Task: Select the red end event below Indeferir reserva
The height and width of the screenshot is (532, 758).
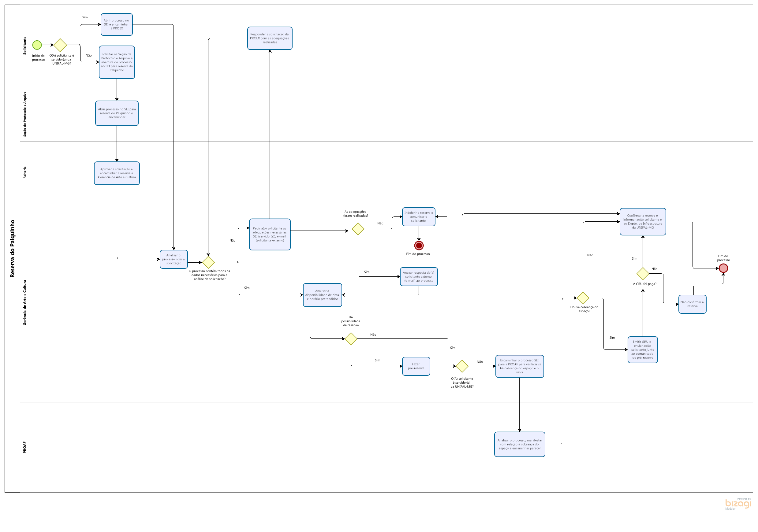Action: 419,246
